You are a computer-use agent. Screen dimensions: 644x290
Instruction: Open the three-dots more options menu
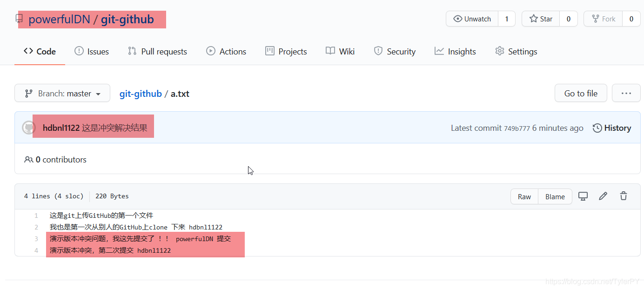(x=626, y=93)
